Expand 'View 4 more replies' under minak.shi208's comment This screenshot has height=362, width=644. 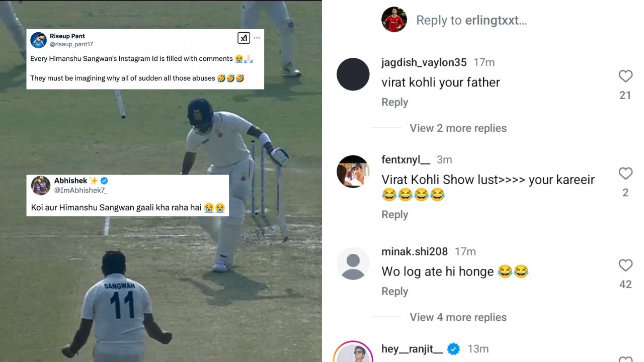tap(458, 317)
